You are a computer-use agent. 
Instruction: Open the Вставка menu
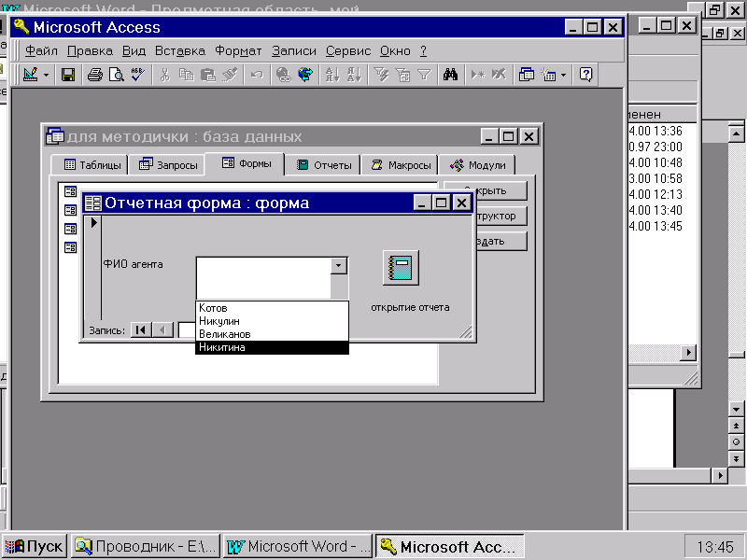[x=180, y=51]
